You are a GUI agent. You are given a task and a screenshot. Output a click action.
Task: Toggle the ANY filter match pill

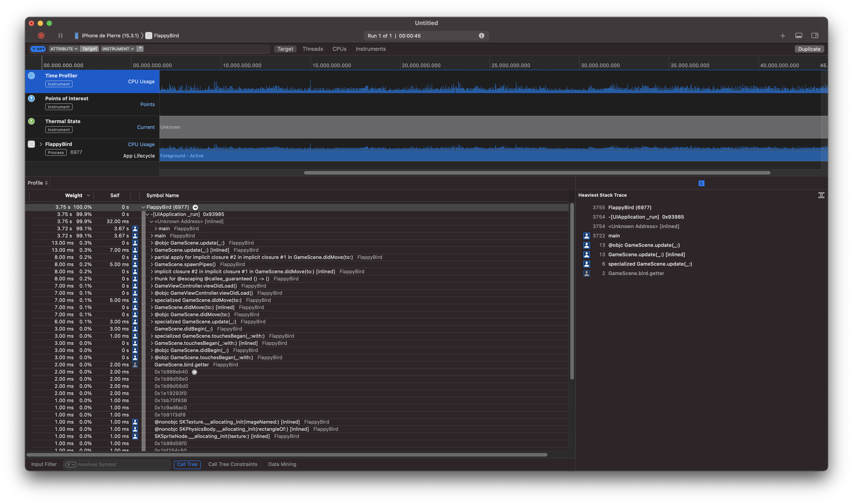(38, 49)
